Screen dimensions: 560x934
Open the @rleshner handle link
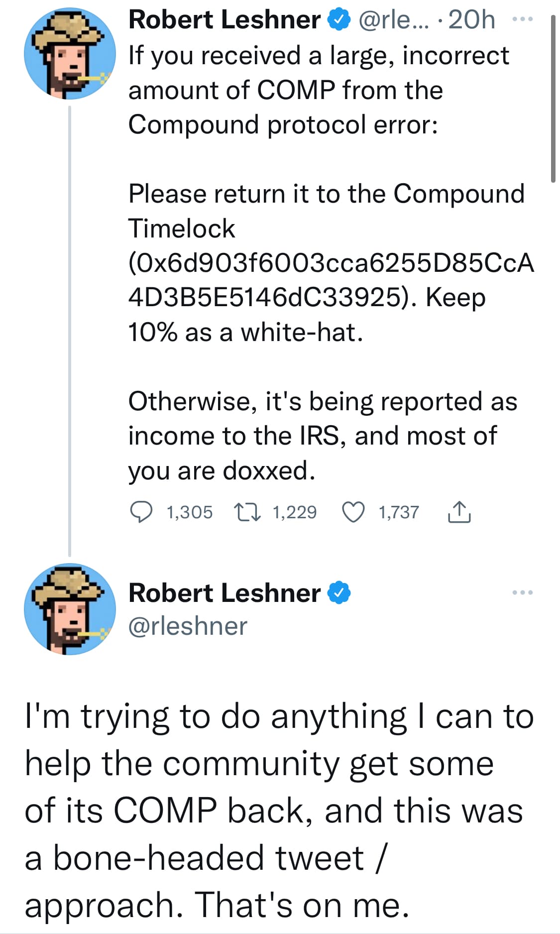pyautogui.click(x=188, y=626)
